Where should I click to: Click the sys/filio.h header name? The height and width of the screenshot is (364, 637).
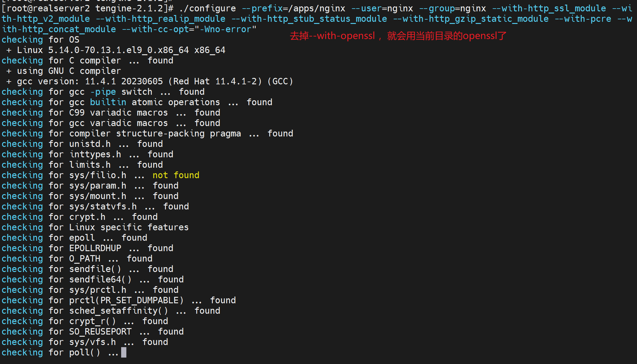pyautogui.click(x=98, y=175)
